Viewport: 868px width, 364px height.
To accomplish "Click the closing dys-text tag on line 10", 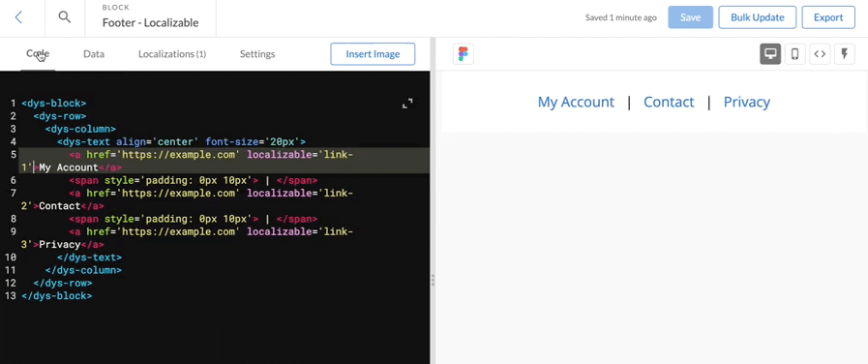I will [x=89, y=258].
